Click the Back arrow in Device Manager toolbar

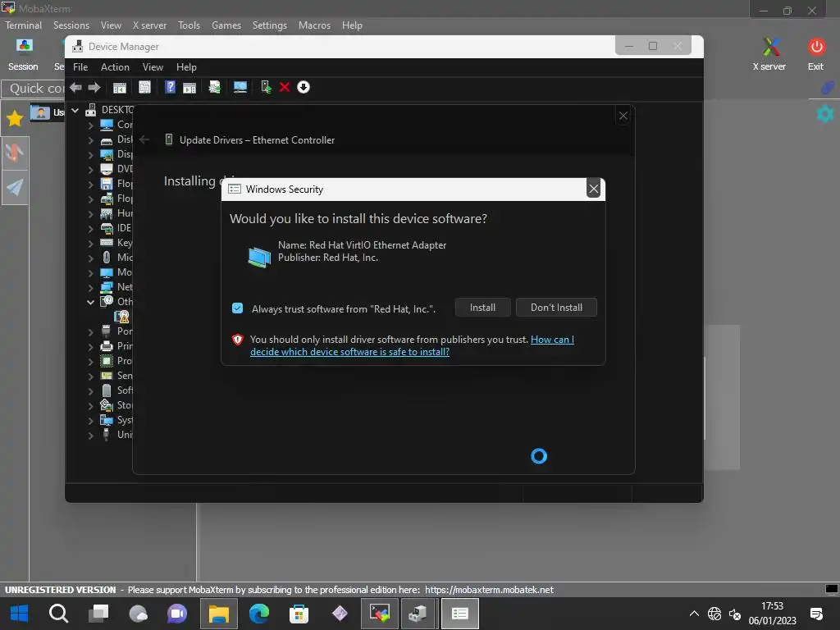(76, 87)
